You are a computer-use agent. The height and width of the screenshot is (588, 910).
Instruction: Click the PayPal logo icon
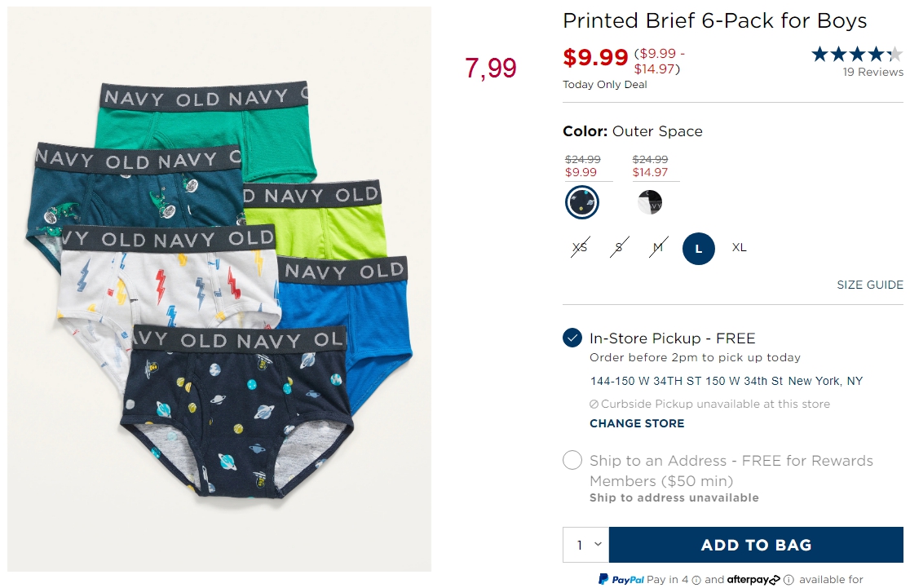click(x=603, y=579)
